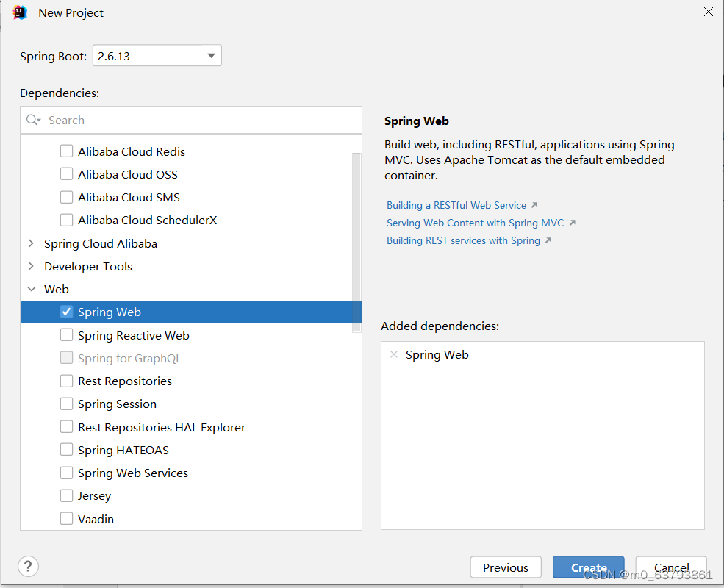Check Rest Repositories HAL Explorer

point(66,426)
